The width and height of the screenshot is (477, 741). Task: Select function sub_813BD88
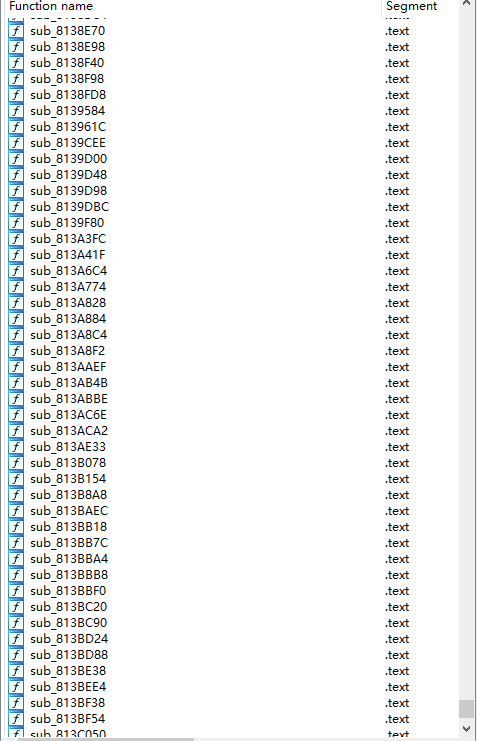(x=69, y=655)
